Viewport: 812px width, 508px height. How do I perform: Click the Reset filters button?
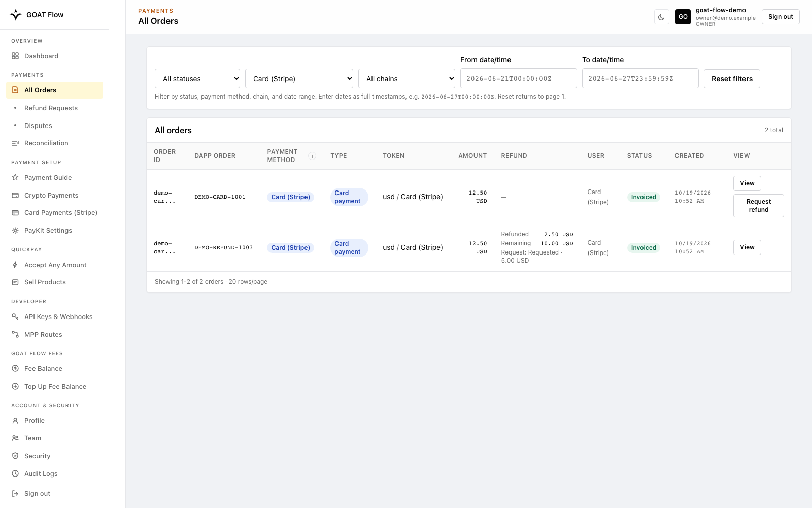point(732,79)
